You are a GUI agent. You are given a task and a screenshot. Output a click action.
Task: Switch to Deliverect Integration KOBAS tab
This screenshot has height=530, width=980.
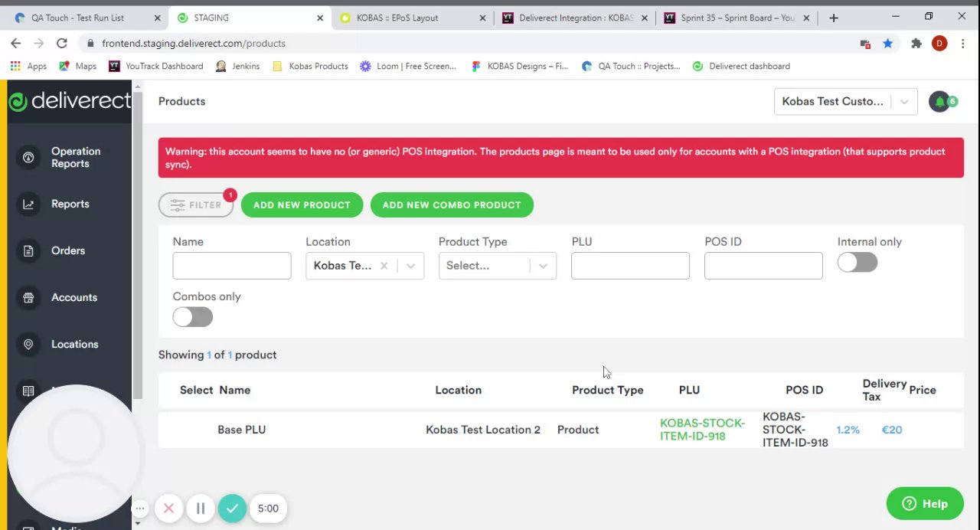574,18
